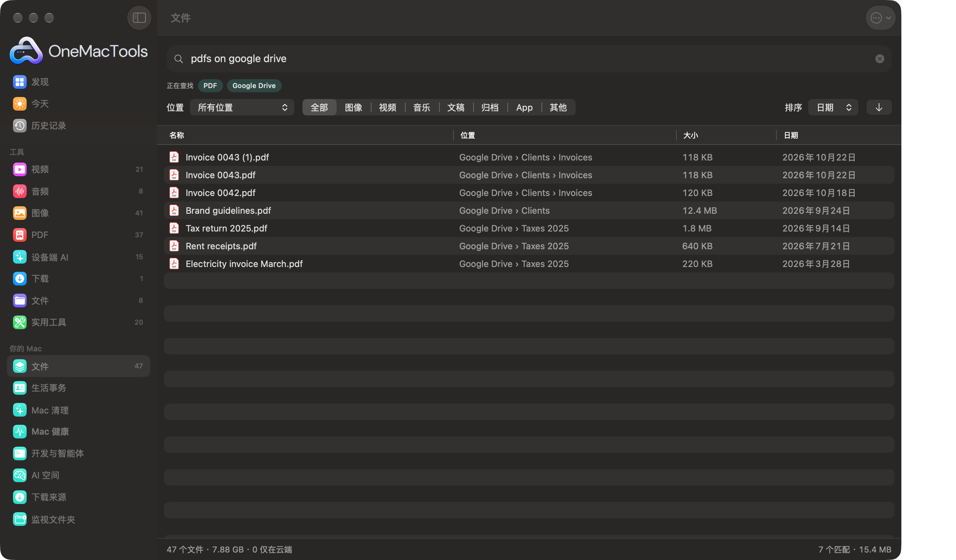Open Watched Folders (监视文件夹)

78,519
